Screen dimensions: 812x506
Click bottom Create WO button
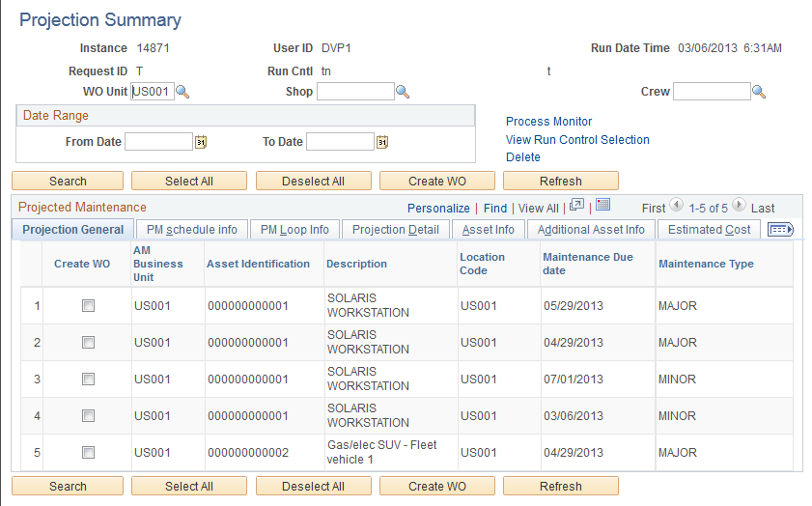[437, 487]
